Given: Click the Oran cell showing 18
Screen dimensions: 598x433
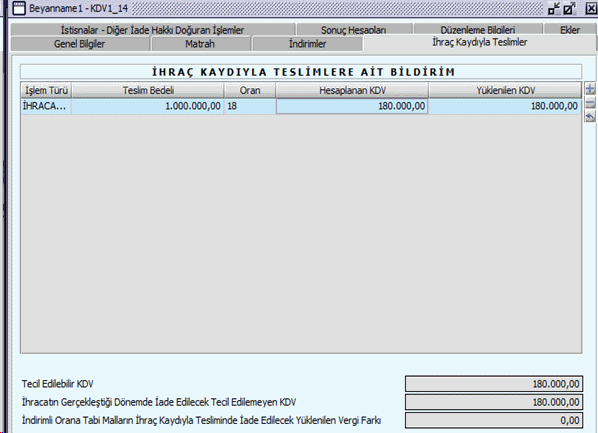Looking at the screenshot, I should (x=250, y=106).
